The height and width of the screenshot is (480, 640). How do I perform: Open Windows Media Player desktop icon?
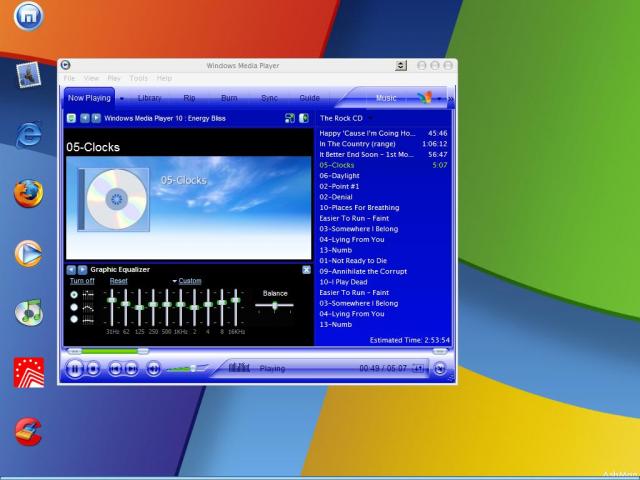click(28, 253)
